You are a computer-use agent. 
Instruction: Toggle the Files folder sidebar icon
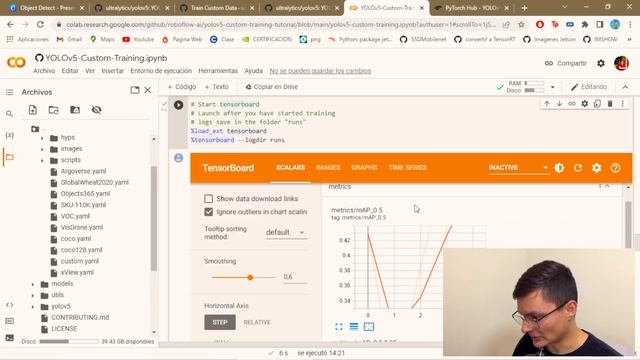[x=9, y=157]
